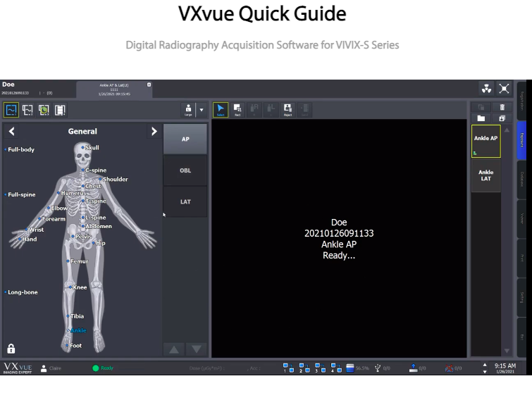The height and width of the screenshot is (400, 532).
Task: Select Skull on the skeleton
Action: pos(90,147)
